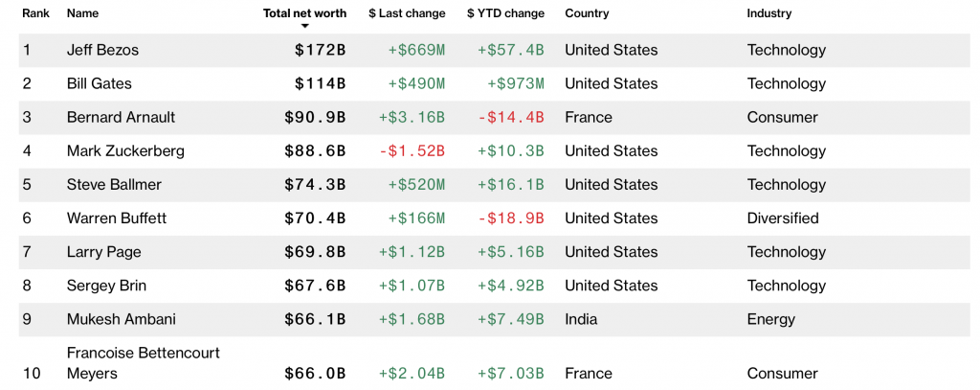This screenshot has width=980, height=390.
Task: Open Steve Ballmer profile link
Action: [x=114, y=184]
